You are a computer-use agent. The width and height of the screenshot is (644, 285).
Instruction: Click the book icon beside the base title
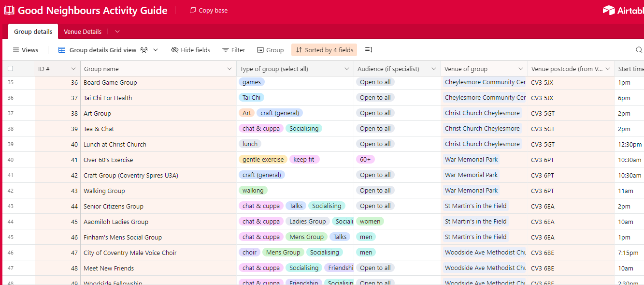[9, 11]
